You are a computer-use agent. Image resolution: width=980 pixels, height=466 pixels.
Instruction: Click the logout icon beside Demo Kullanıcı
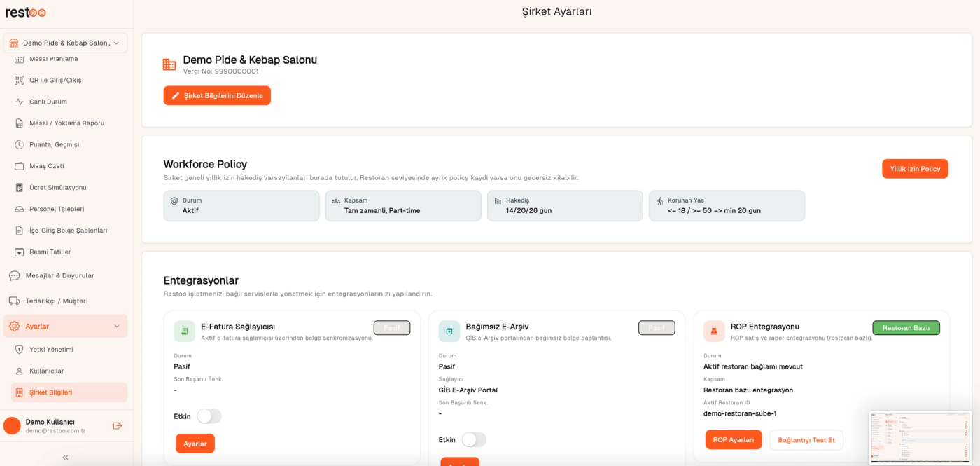(x=118, y=425)
